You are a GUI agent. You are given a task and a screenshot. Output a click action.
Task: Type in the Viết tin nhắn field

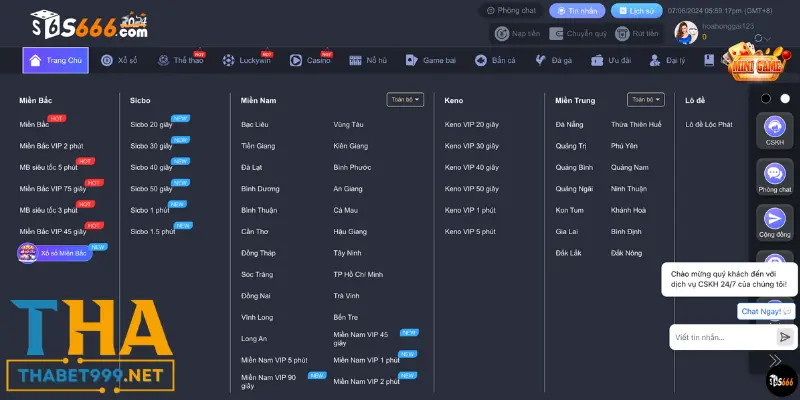[x=720, y=338]
